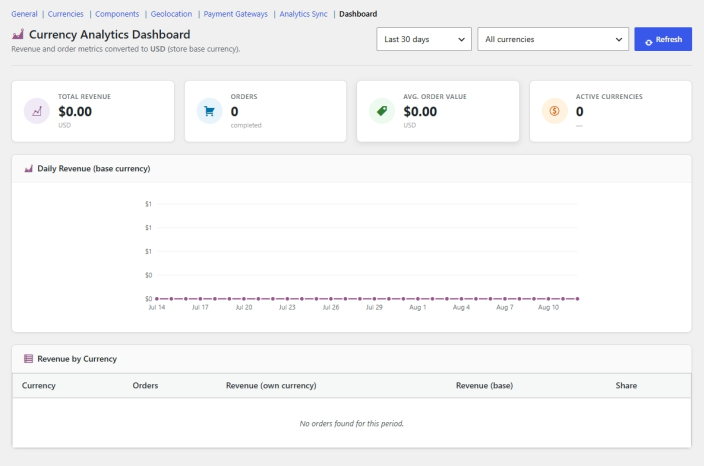The height and width of the screenshot is (466, 704).
Task: Open the Payment Gateways tab
Action: point(235,14)
